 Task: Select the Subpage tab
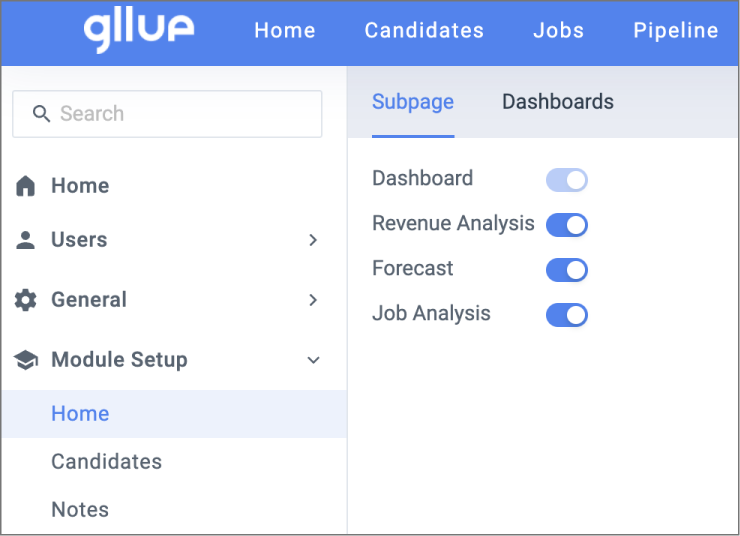tap(413, 102)
